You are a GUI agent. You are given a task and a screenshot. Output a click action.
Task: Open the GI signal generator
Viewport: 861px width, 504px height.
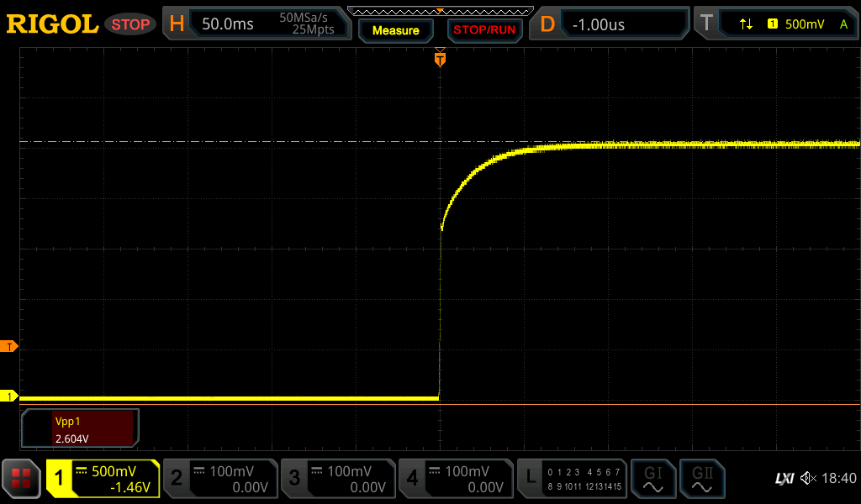pyautogui.click(x=652, y=478)
